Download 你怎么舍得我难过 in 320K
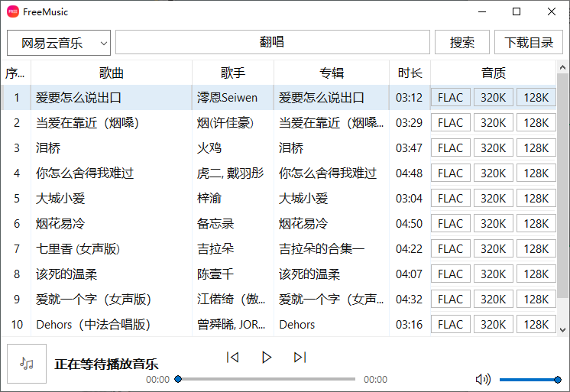570x392 pixels. [494, 173]
